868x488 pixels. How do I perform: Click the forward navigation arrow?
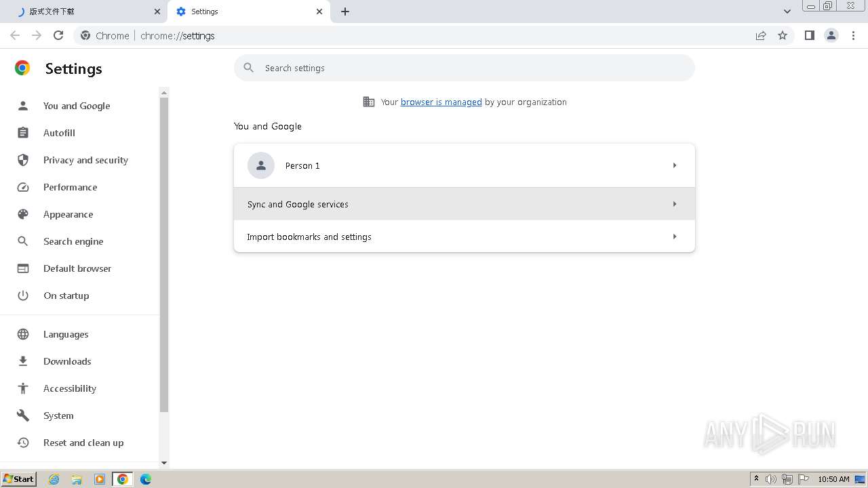pyautogui.click(x=37, y=35)
